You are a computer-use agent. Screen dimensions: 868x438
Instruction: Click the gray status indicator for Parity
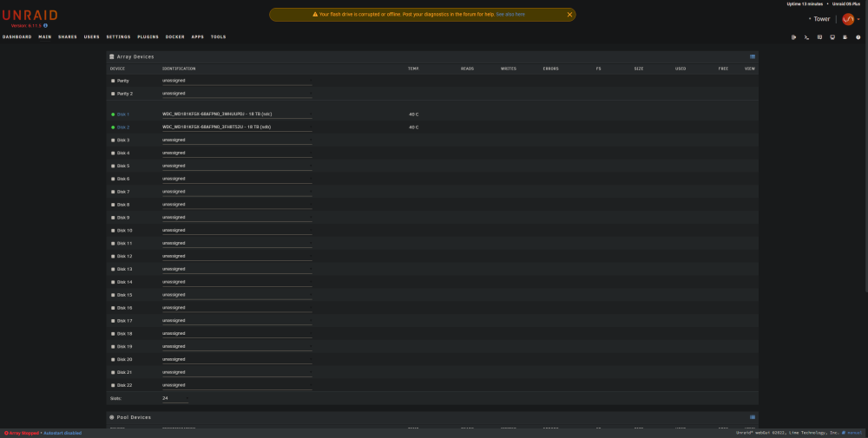(x=113, y=81)
